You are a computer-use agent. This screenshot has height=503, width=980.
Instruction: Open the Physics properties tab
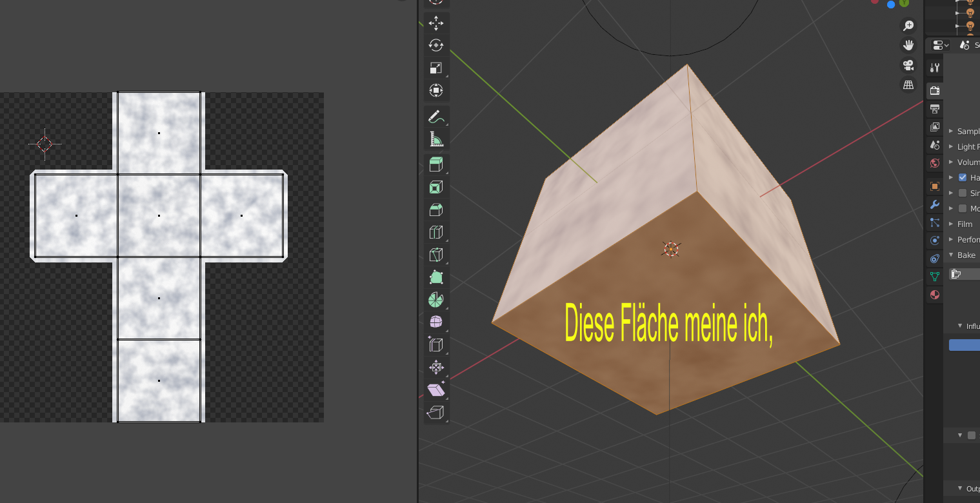(x=934, y=241)
